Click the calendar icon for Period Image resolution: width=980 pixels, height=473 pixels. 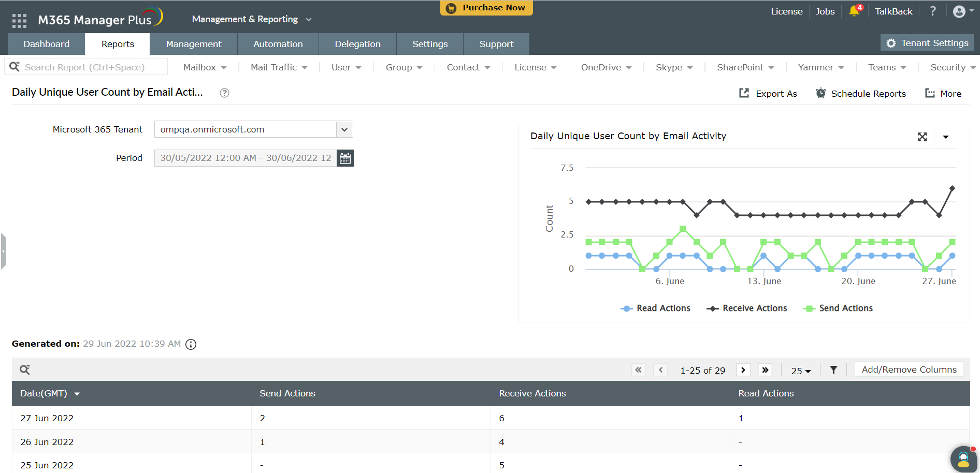(x=345, y=158)
